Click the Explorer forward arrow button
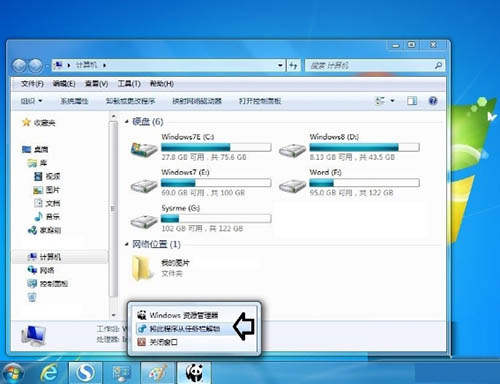 click(x=35, y=66)
